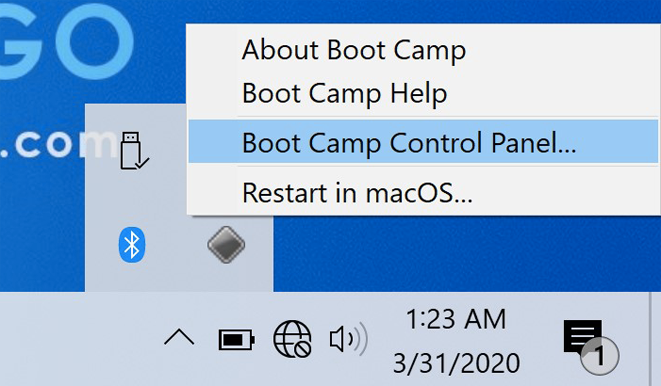Click the battery status icon
The height and width of the screenshot is (386, 661).
[x=236, y=339]
